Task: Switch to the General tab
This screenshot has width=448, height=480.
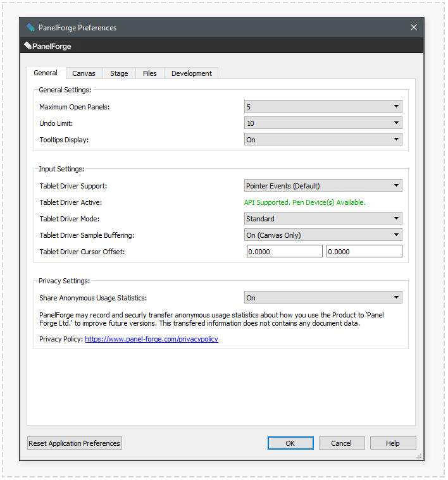Action: pyautogui.click(x=46, y=73)
